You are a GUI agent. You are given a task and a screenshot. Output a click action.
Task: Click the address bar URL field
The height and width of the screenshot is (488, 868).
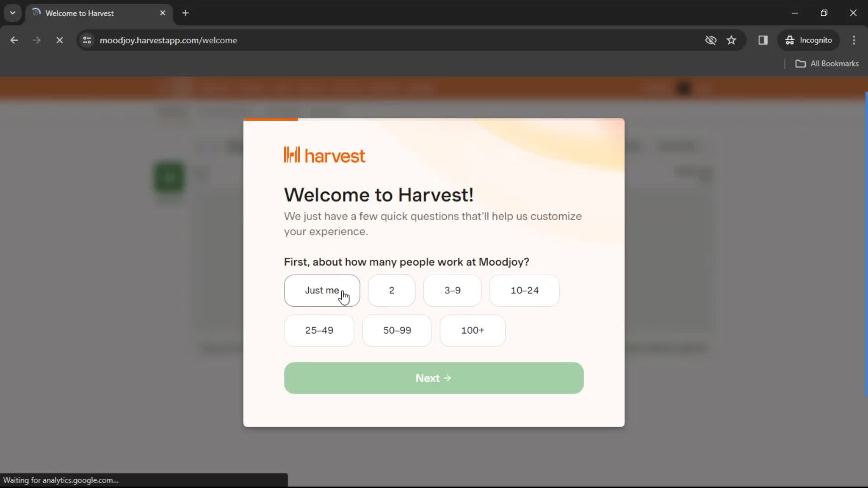pos(169,40)
